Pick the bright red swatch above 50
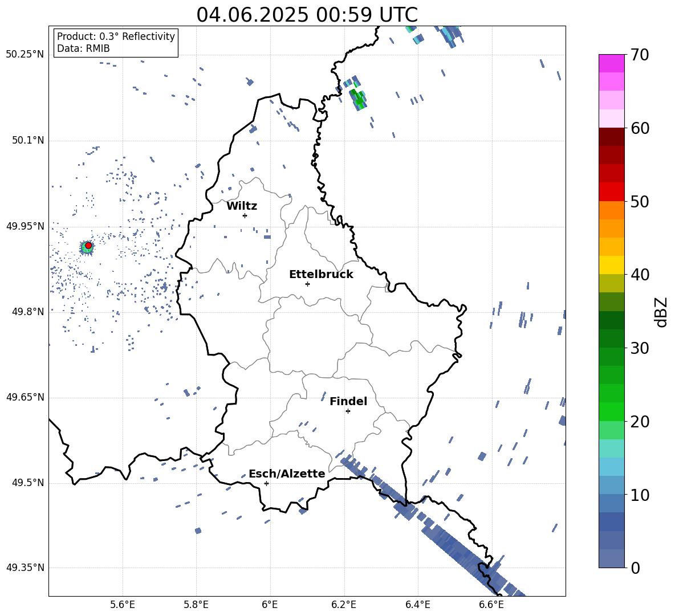Viewport: 675px width, 616px height. tap(611, 192)
